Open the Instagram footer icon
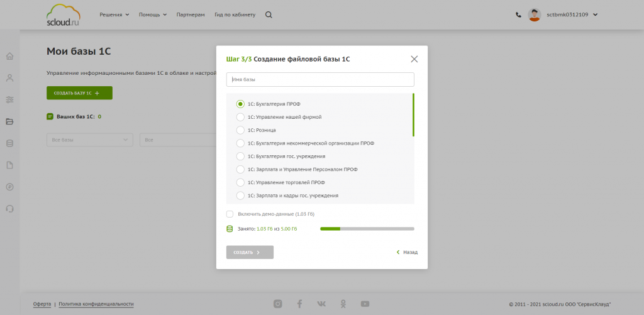The width and height of the screenshot is (644, 315). click(277, 304)
